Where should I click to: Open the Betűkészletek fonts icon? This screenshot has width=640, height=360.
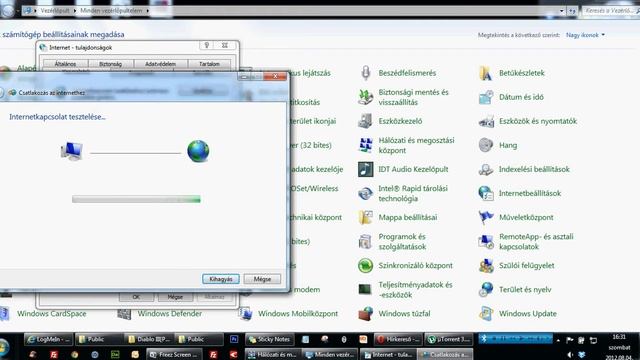486,73
